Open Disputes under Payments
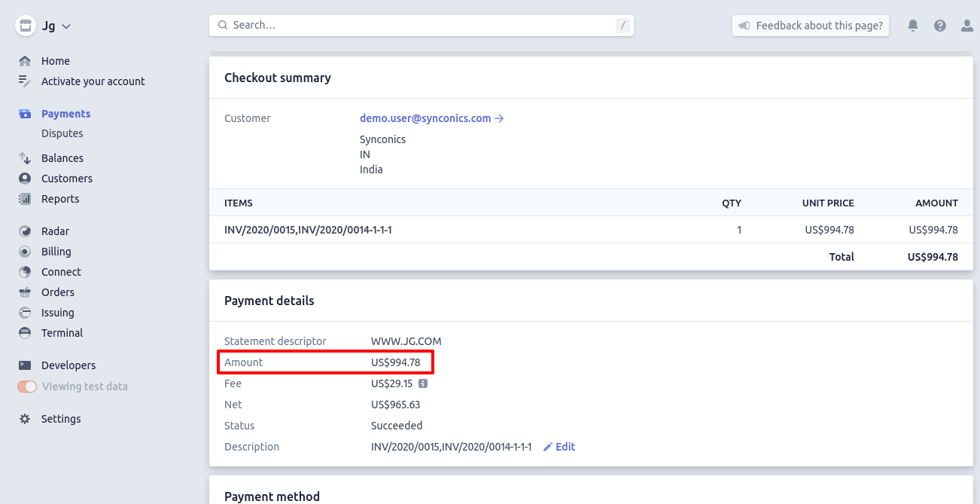Screen dimensions: 980x504 click(x=62, y=133)
